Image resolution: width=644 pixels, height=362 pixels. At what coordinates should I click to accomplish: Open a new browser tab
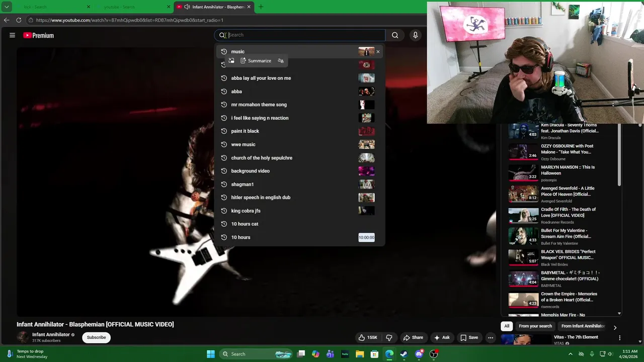pos(261,7)
